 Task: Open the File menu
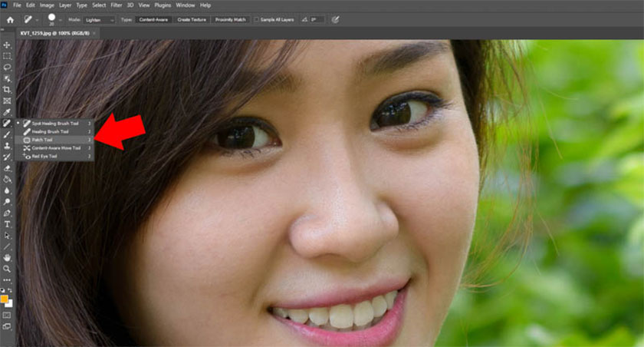(x=17, y=5)
